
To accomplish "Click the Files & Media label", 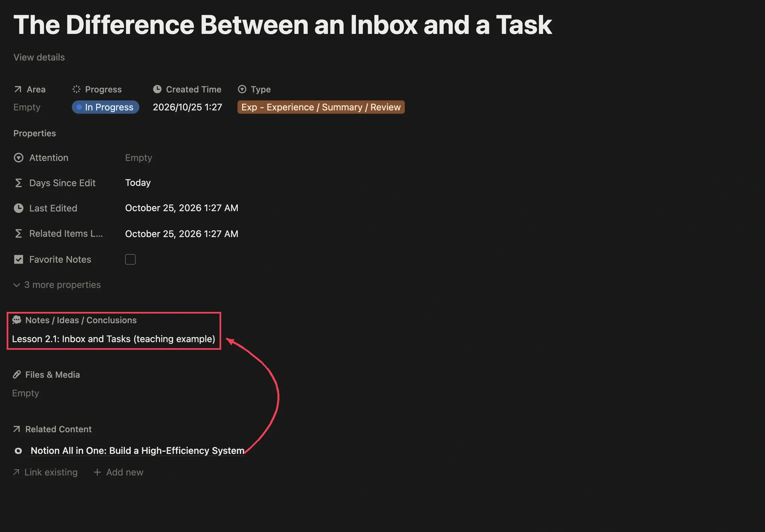I will [x=53, y=374].
